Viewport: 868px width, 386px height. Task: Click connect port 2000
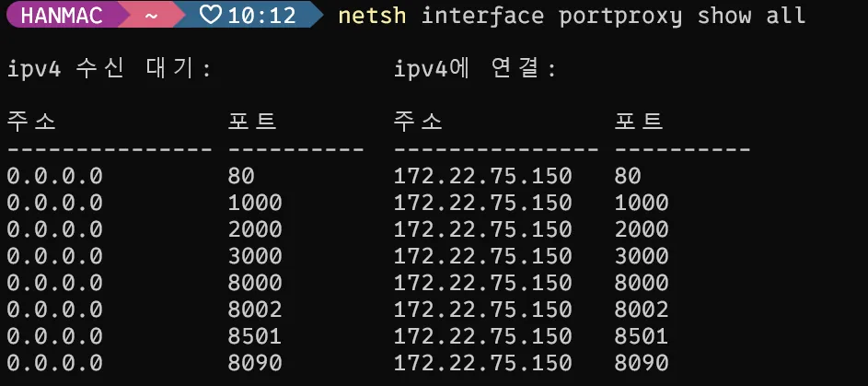click(x=641, y=229)
